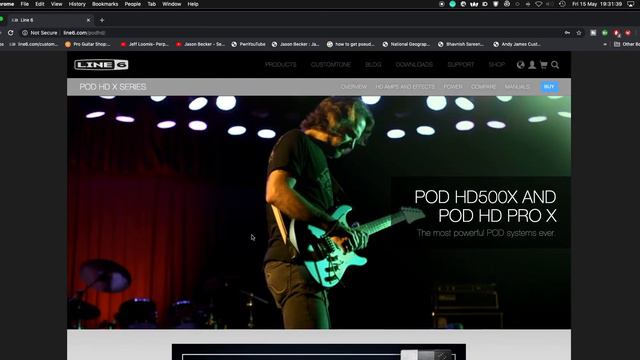Bookmark this page with the star icon
640x360 pixels.
[579, 33]
